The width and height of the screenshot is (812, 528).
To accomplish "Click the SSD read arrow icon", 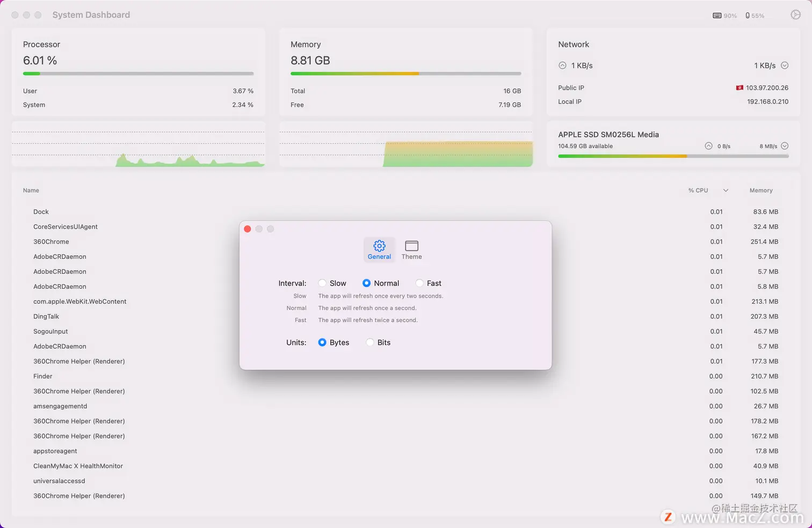I will (708, 146).
